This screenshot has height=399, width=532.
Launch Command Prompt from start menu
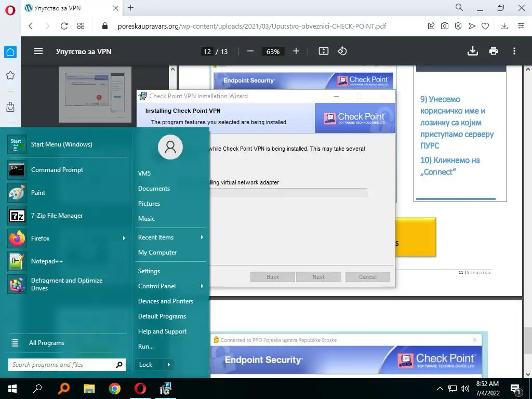tap(67, 170)
